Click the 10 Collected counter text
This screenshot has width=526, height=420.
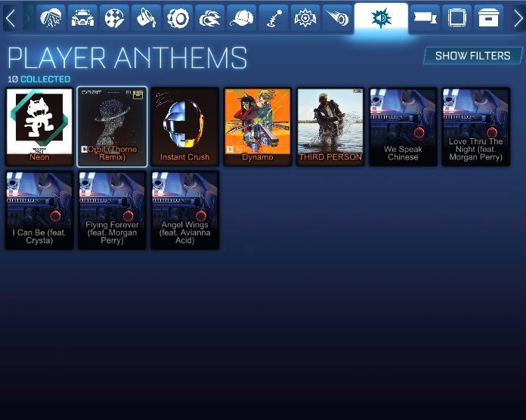[39, 79]
